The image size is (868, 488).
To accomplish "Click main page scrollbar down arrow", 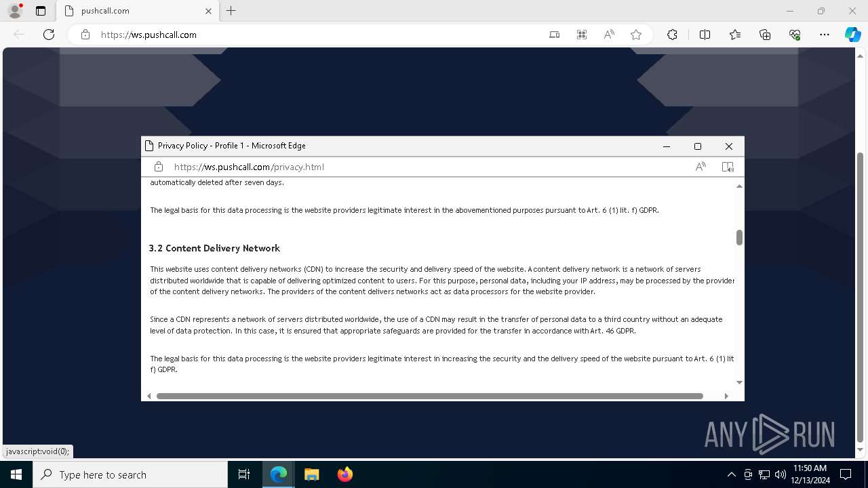I will 861,450.
